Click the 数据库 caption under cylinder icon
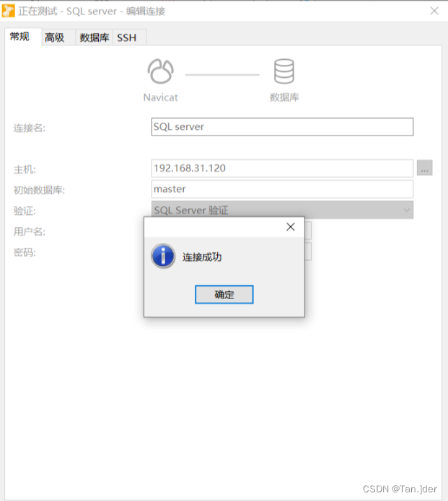The height and width of the screenshot is (501, 448). pyautogui.click(x=284, y=97)
